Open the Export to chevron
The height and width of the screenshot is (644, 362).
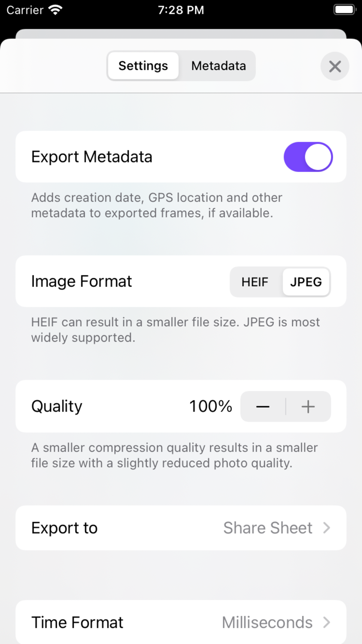pos(327,528)
